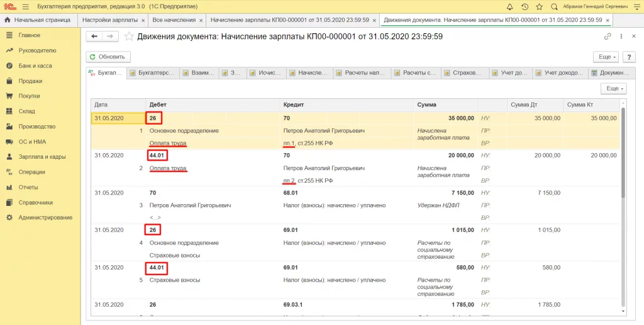This screenshot has height=325, width=644.
Task: Open favorites star icon in title bar
Action: click(x=539, y=6)
